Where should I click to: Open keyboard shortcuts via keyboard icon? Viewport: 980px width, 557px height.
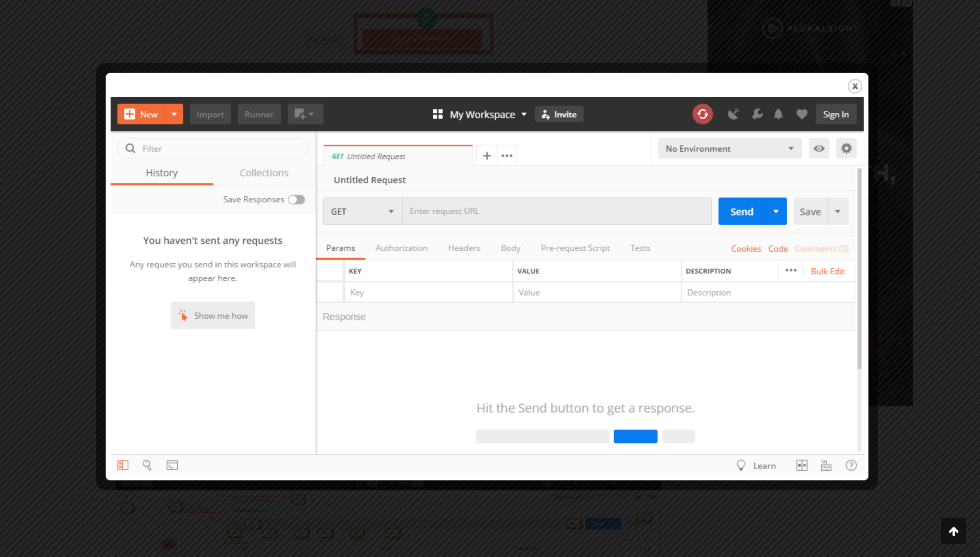click(826, 465)
